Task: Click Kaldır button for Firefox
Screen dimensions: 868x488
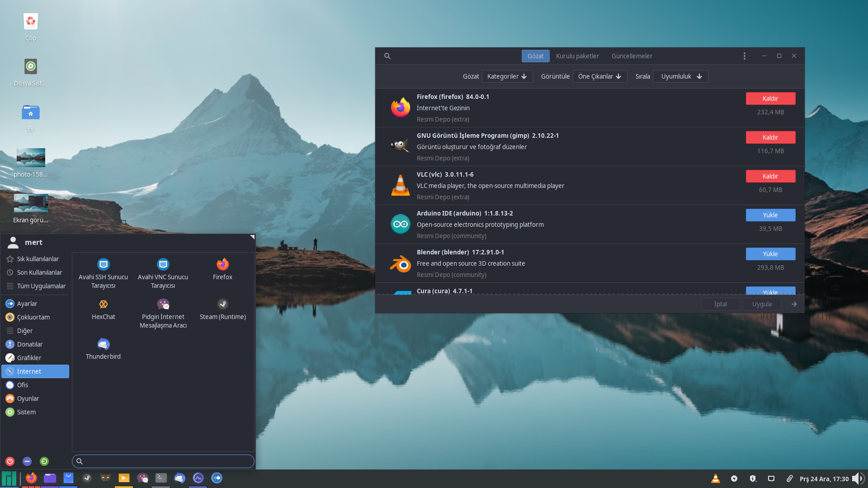Action: point(770,99)
